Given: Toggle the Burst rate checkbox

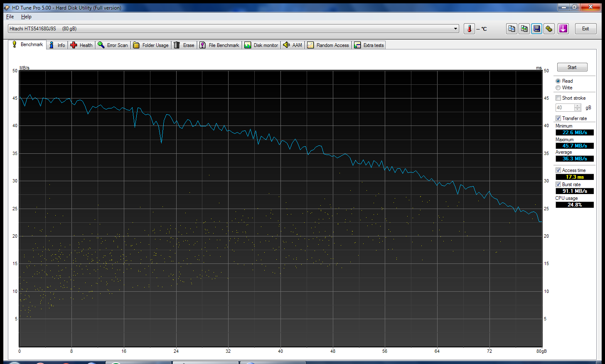Looking at the screenshot, I should [x=558, y=184].
